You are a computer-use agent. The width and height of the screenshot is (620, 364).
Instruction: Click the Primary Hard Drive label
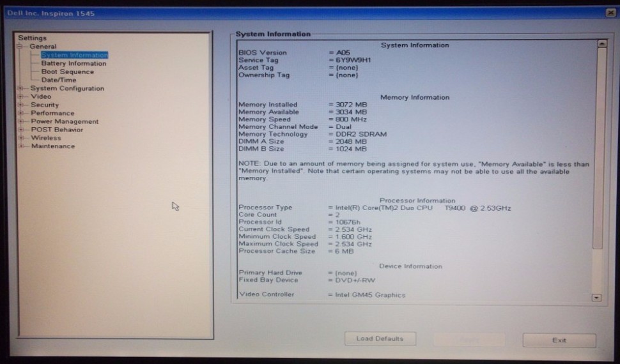click(x=270, y=273)
